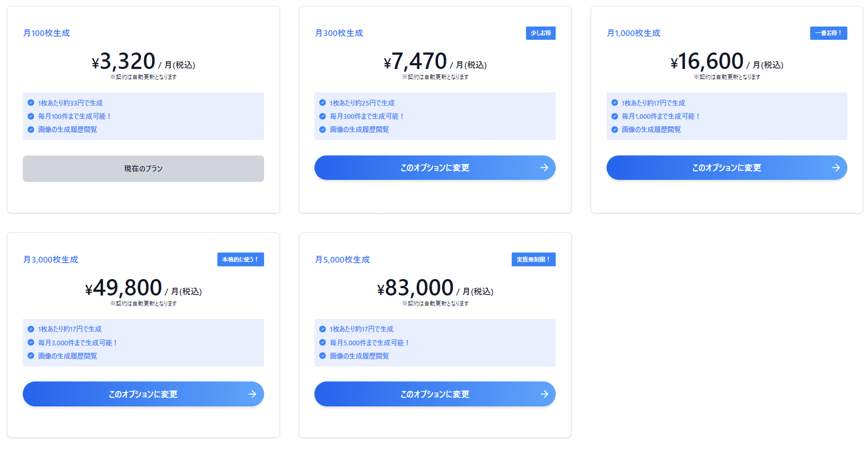Click the arrow icon on 月5,000枚 plan button
This screenshot has height=452, width=868.
click(x=544, y=394)
